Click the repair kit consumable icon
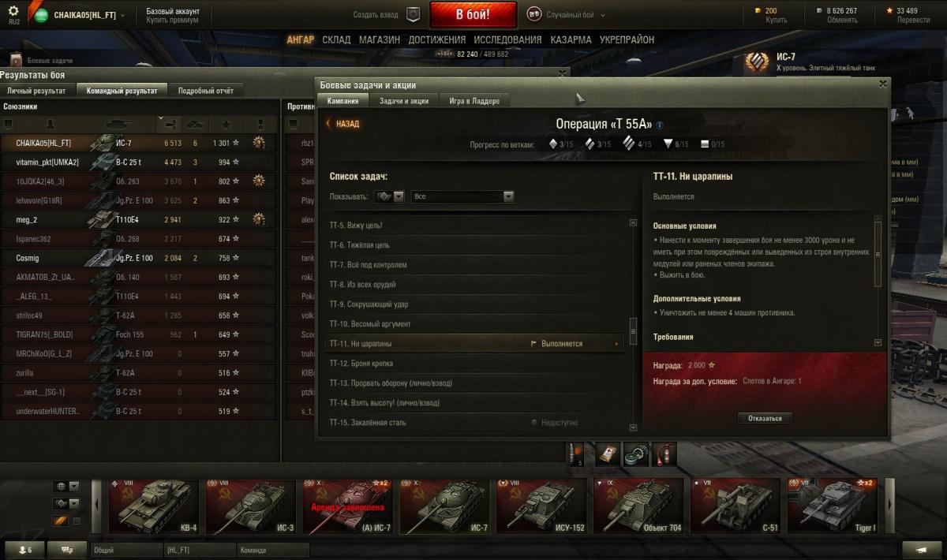 tap(607, 453)
